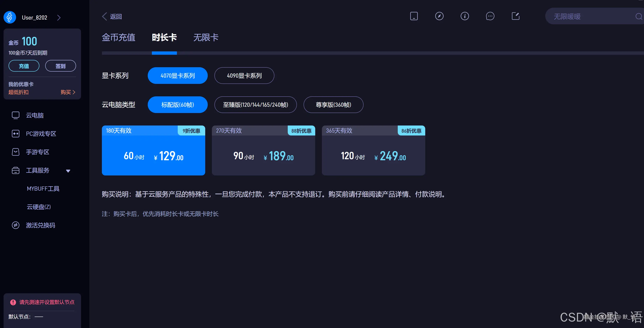Open the cloud computer screen icon
Screen dimensions: 644x328
pos(414,16)
